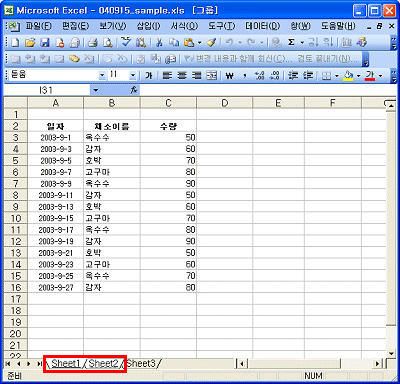Expand the Borders dropdown arrow
The width and height of the screenshot is (400, 384).
click(x=336, y=76)
